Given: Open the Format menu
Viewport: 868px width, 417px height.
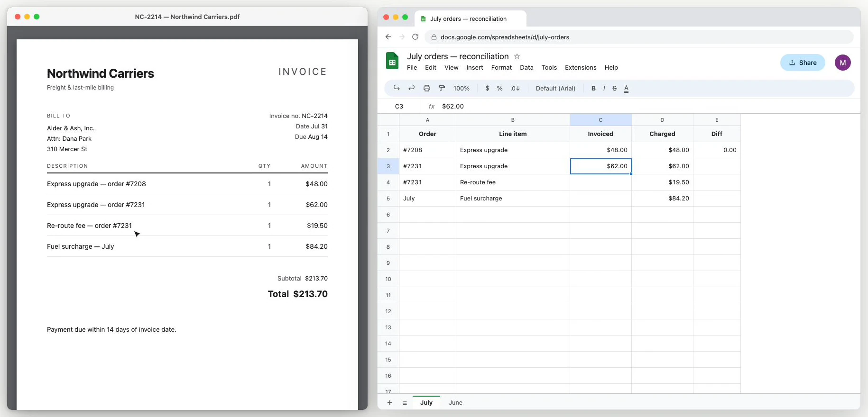Looking at the screenshot, I should click(x=501, y=67).
